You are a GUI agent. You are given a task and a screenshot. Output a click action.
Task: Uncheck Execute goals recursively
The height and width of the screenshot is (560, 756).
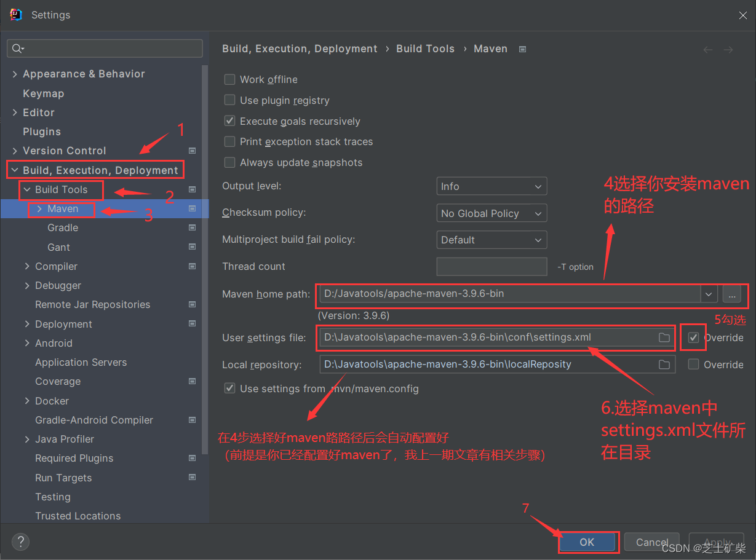[x=230, y=121]
